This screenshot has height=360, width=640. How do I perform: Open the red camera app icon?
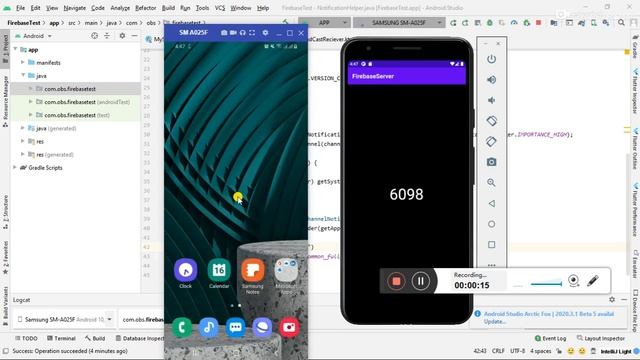(x=289, y=327)
